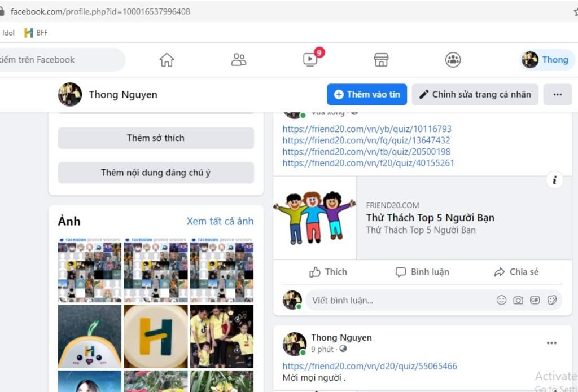Click Chỉnh sửa trang cá nhân button
This screenshot has height=392, width=578.
point(475,94)
